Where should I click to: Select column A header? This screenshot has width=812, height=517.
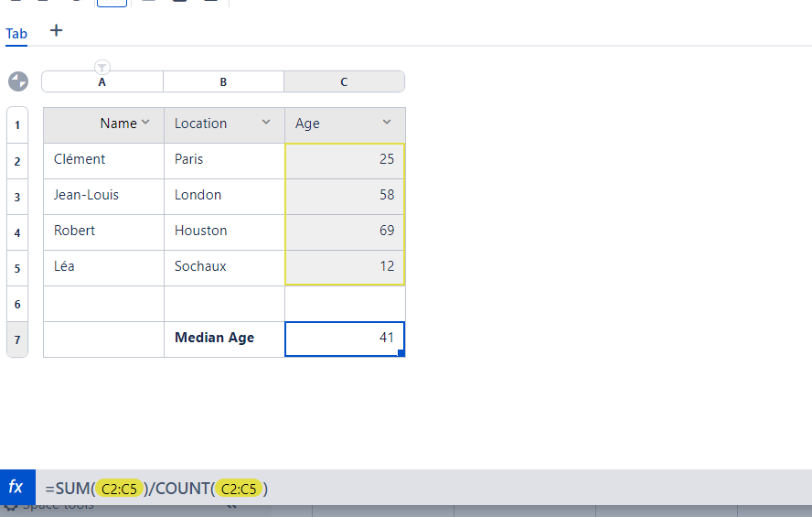(x=102, y=82)
